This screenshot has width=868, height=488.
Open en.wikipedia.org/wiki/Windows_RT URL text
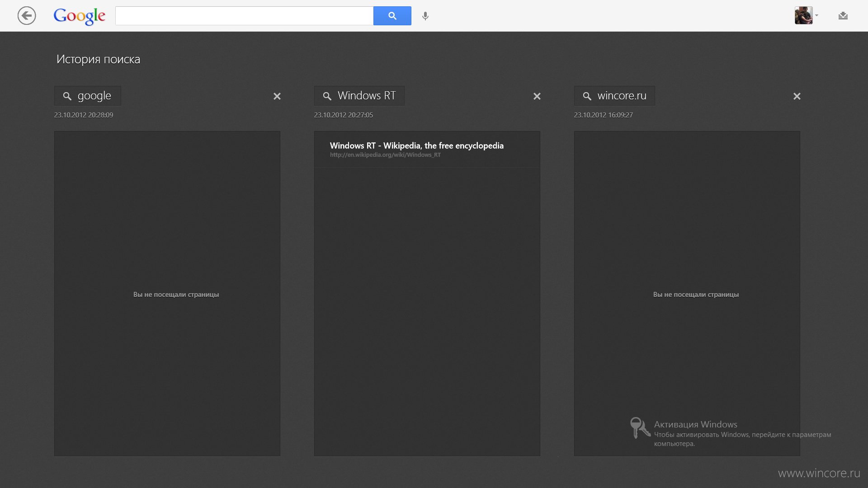[385, 155]
